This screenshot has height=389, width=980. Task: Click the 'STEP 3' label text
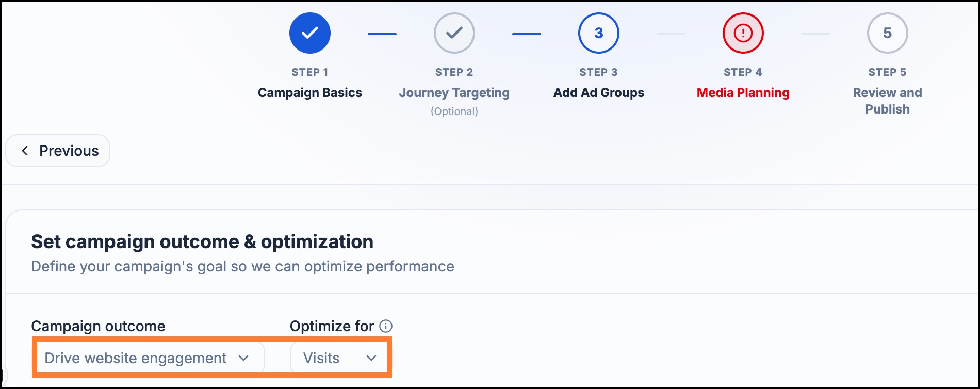[599, 72]
